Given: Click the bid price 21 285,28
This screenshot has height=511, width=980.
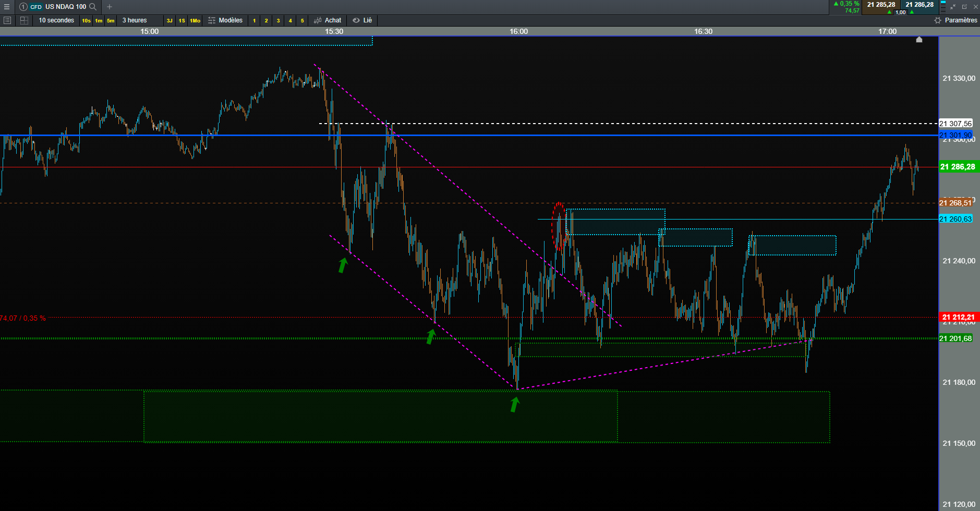Looking at the screenshot, I should [x=881, y=5].
